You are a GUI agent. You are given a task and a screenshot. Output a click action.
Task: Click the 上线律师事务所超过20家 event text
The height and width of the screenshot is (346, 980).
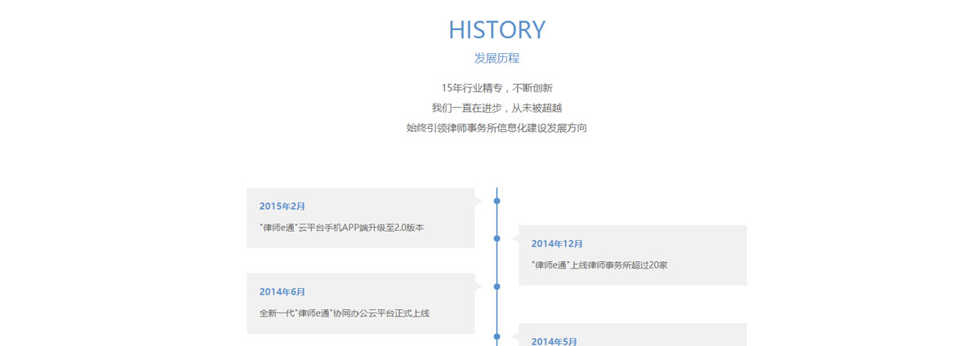599,265
